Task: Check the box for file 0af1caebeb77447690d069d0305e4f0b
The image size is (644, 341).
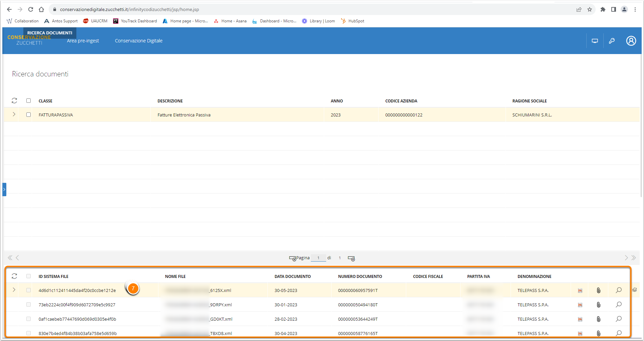Action: [x=28, y=319]
